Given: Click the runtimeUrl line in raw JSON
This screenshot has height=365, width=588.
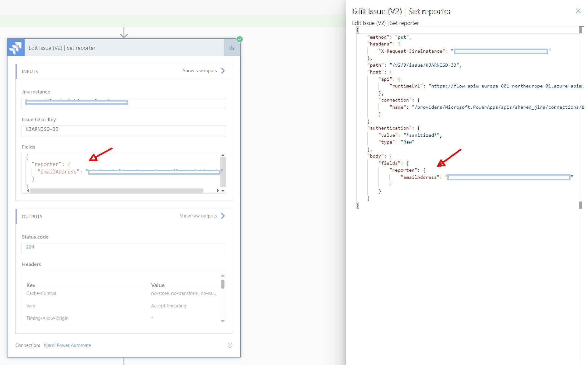Looking at the screenshot, I should click(487, 86).
